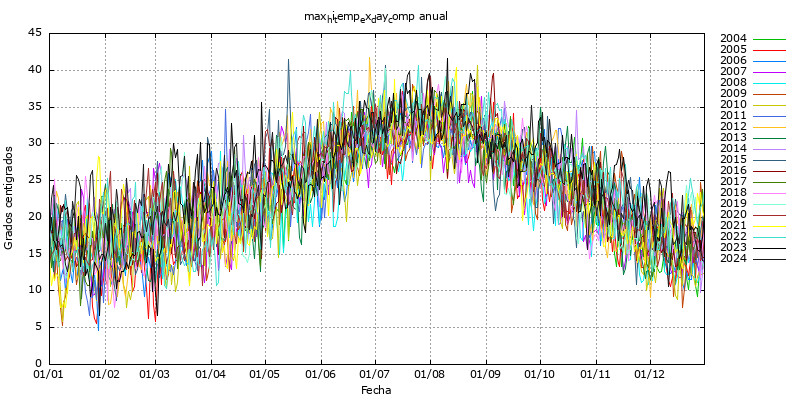
Task: Select the 0 y-axis tick label
Action: (38, 363)
